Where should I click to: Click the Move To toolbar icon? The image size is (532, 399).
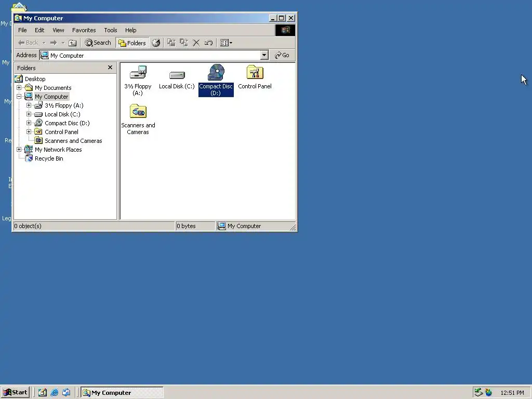171,43
